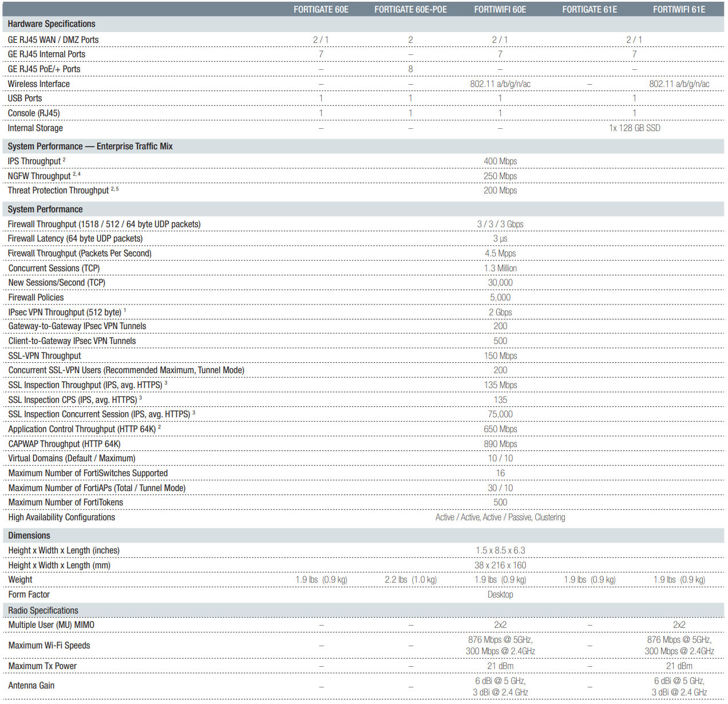This screenshot has width=728, height=704.
Task: Select the FORTIGATE 60E-POE column header
Action: (410, 9)
